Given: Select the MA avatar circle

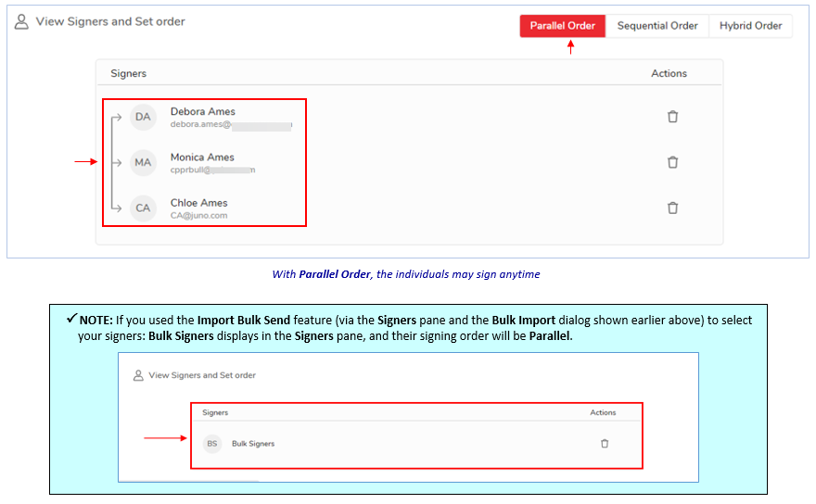Looking at the screenshot, I should point(143,162).
